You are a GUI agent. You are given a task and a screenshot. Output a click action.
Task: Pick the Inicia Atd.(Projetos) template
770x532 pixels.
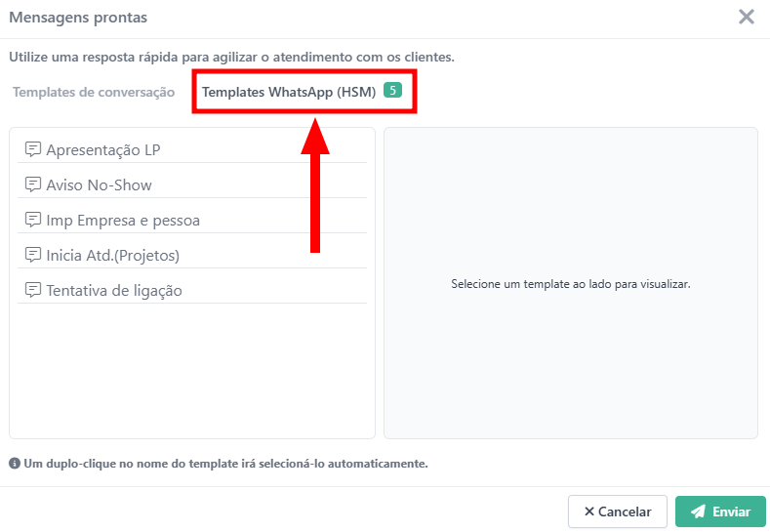113,255
